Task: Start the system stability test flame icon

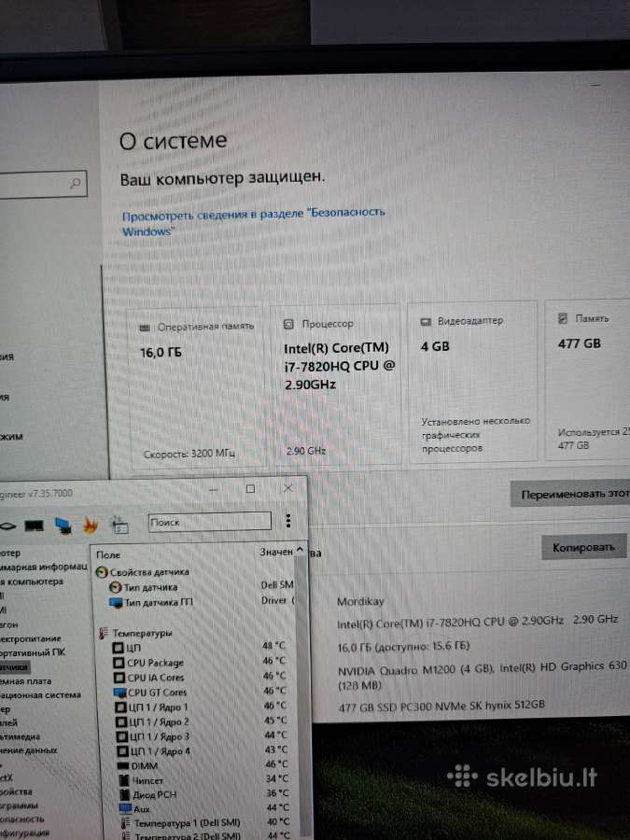Action: coord(91,525)
